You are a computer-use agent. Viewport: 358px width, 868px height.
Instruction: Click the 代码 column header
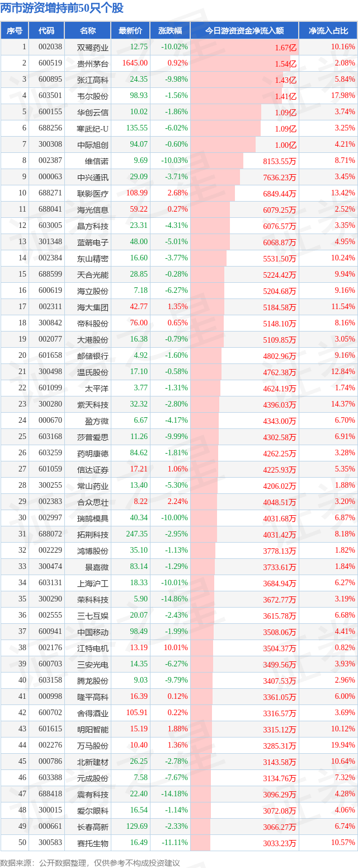pyautogui.click(x=47, y=31)
